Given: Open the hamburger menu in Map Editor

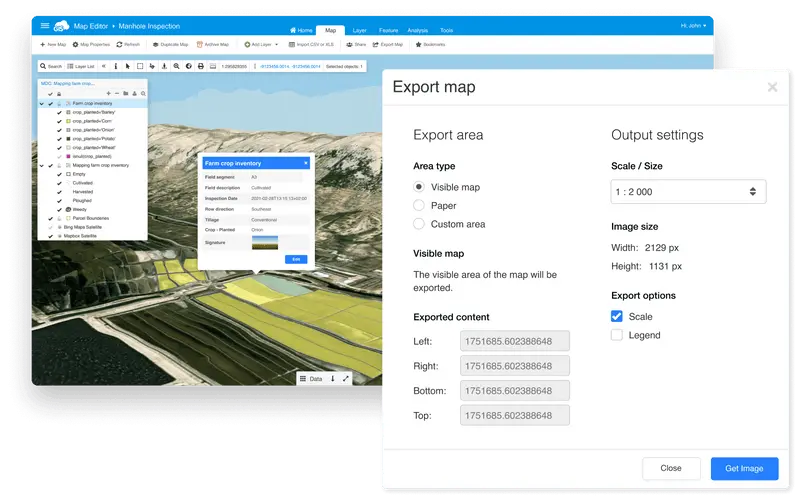Looking at the screenshot, I should click(x=44, y=25).
